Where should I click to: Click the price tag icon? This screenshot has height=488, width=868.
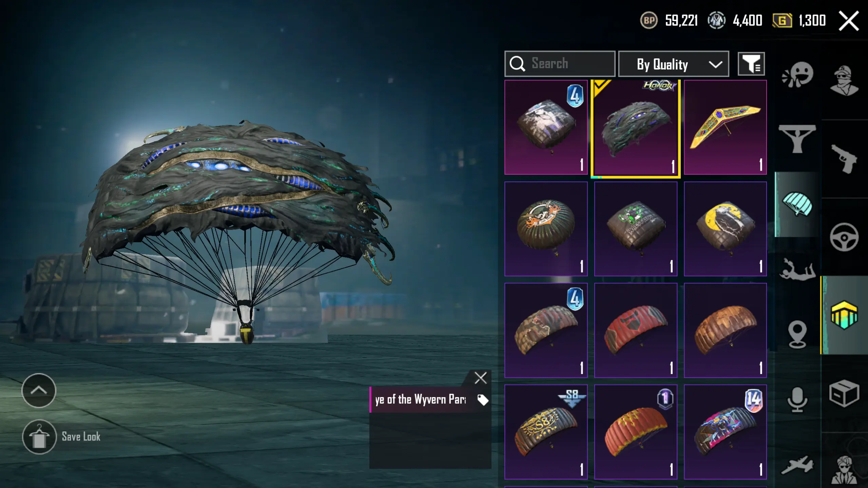482,399
